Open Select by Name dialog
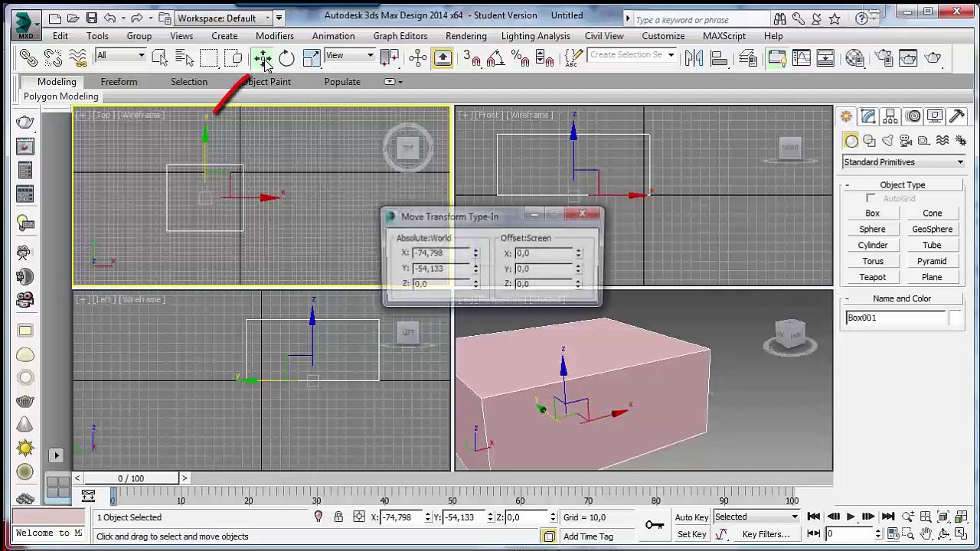Viewport: 980px width, 551px height. point(184,57)
